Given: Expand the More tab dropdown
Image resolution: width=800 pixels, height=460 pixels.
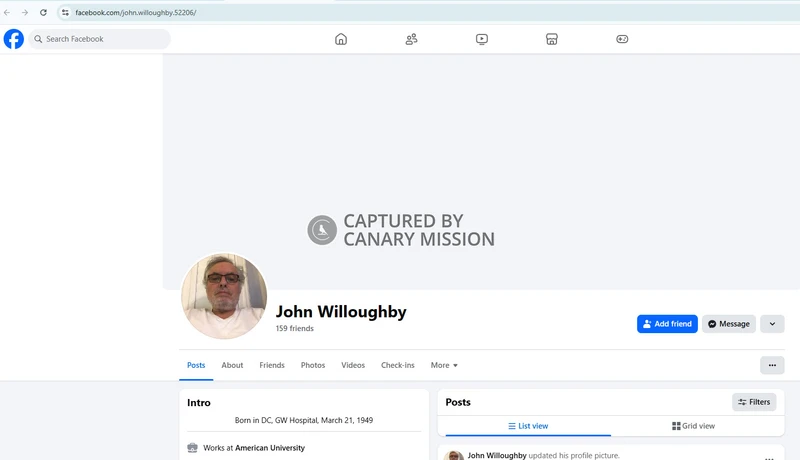Looking at the screenshot, I should click(444, 365).
